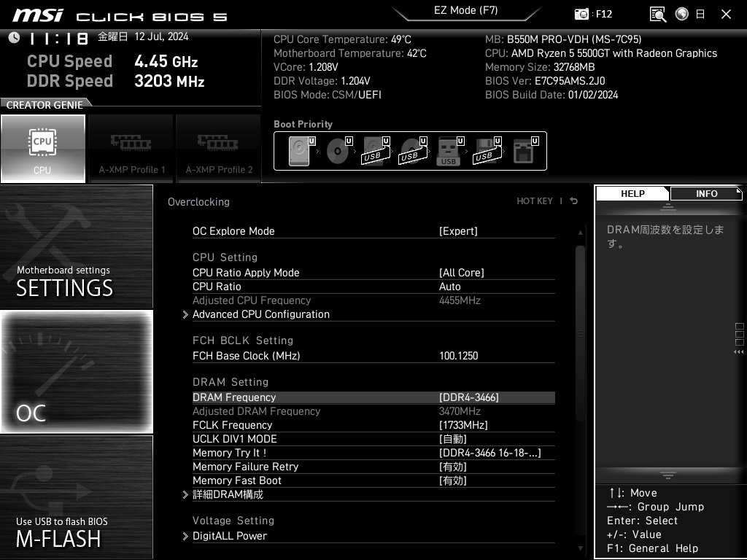This screenshot has height=560, width=747.
Task: Enable A-XMP Profile 1
Action: click(131, 149)
